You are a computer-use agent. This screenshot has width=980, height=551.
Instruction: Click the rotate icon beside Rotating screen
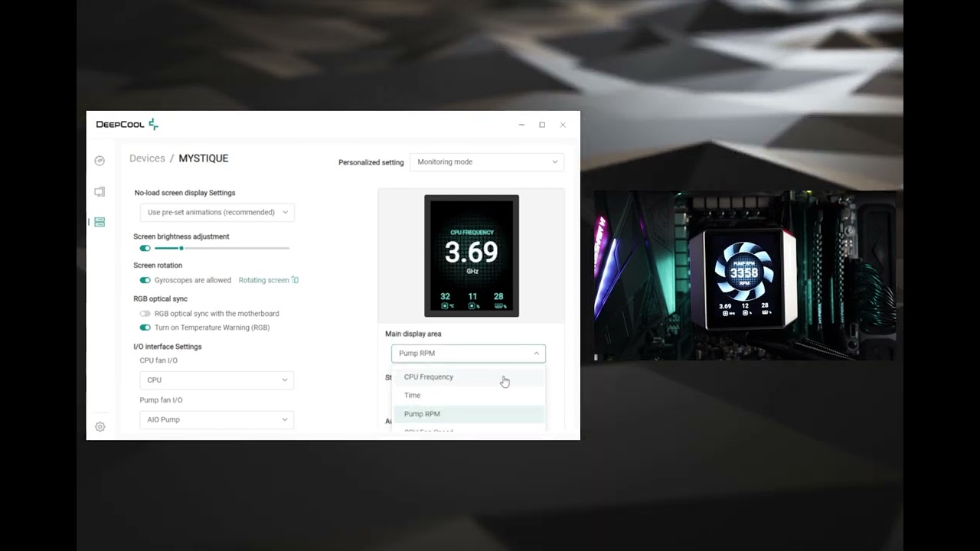(x=296, y=280)
